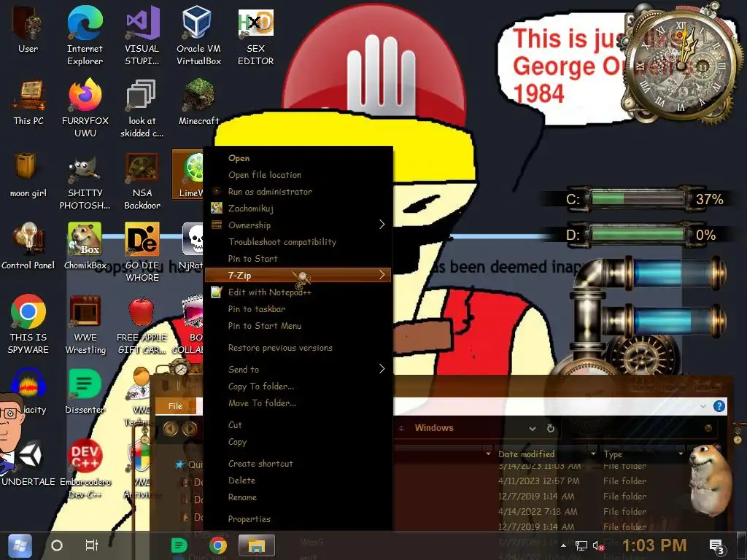
Task: Expand the Send to submenu
Action: (x=298, y=369)
